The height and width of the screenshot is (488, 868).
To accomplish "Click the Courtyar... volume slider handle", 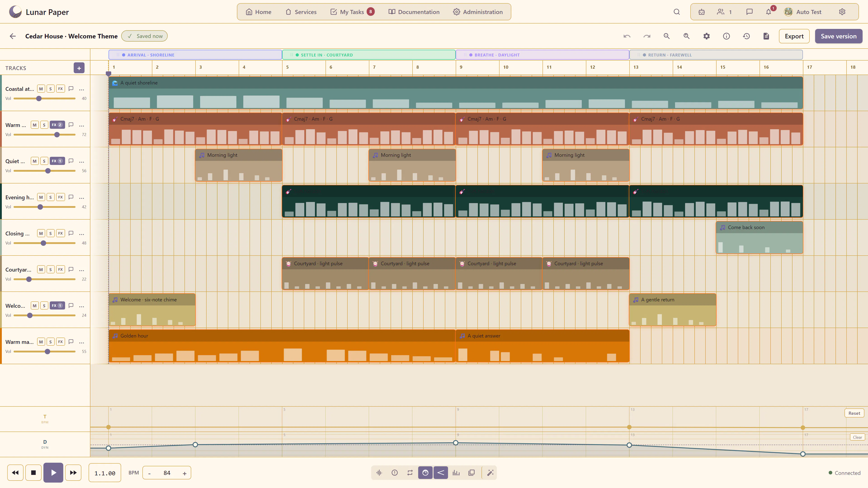I will [x=29, y=279].
